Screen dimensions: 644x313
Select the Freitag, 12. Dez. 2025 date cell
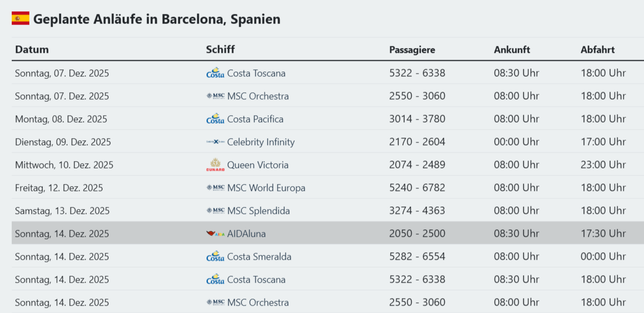[59, 188]
